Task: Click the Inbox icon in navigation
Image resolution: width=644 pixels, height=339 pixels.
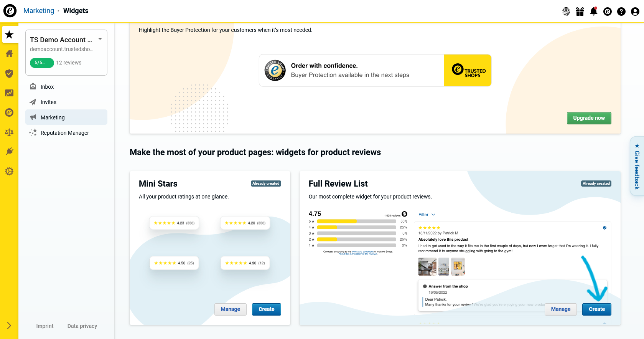Action: click(x=33, y=86)
